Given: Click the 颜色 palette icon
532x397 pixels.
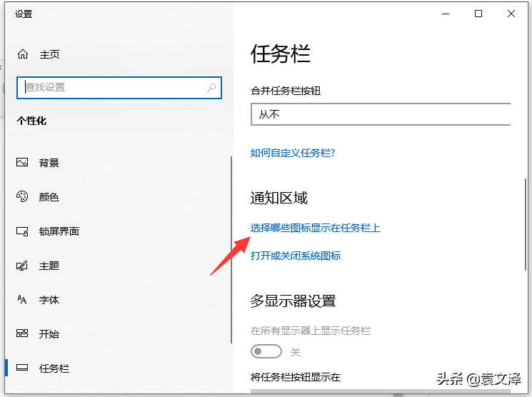Looking at the screenshot, I should 22,196.
